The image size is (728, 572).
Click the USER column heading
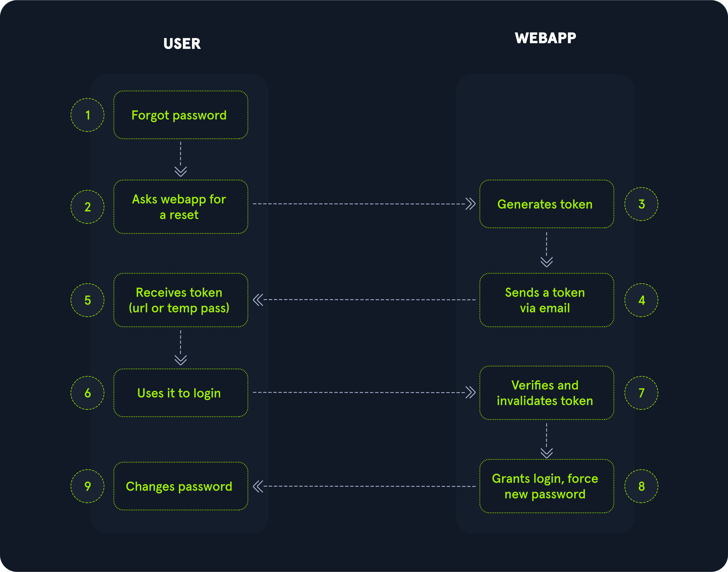(182, 44)
